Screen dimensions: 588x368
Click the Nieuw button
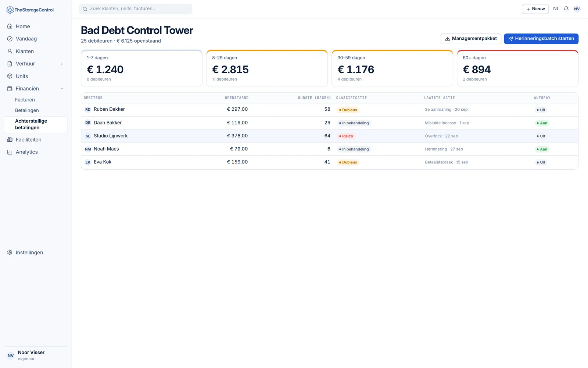535,9
